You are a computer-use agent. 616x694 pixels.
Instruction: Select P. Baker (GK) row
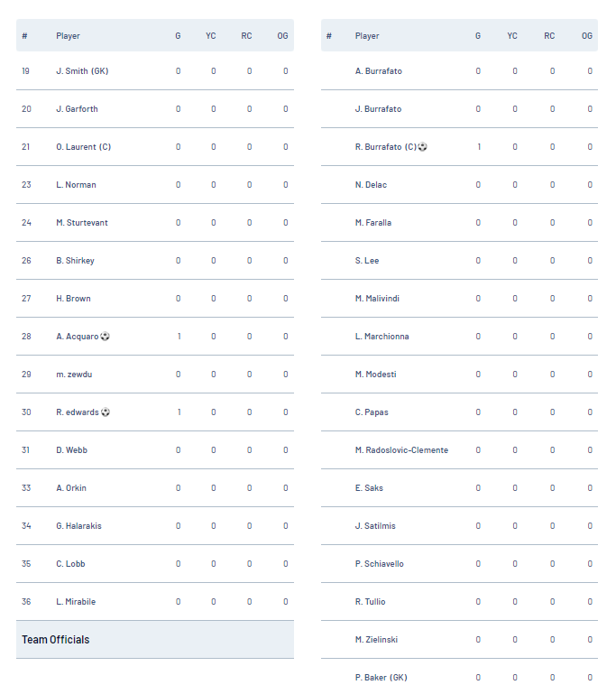tap(459, 677)
